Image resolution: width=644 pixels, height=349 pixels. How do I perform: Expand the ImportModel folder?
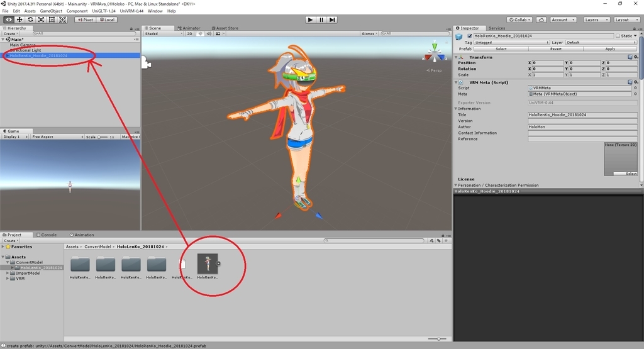[8, 273]
